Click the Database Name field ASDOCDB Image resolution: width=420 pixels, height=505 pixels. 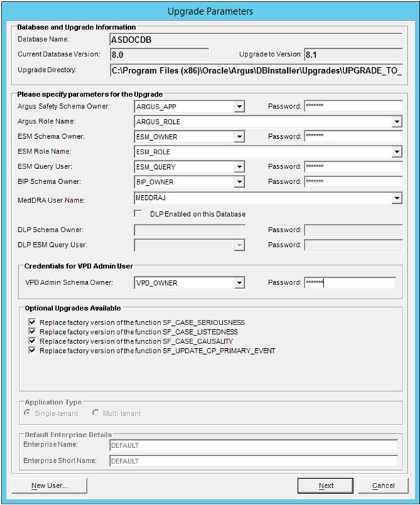(x=256, y=40)
